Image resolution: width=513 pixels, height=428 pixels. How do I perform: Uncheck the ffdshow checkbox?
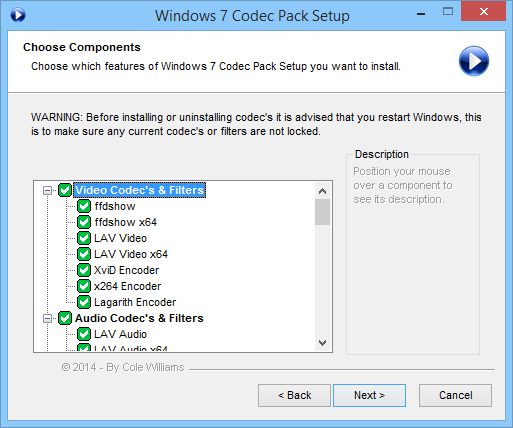click(x=84, y=206)
